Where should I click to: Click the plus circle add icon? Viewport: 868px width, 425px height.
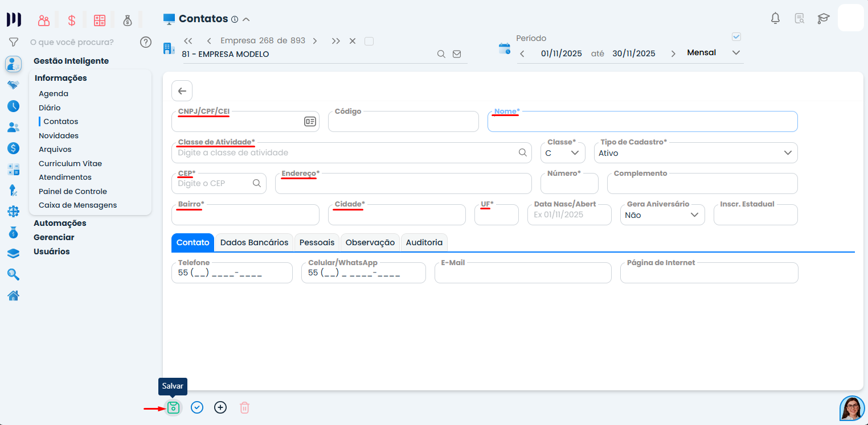220,407
